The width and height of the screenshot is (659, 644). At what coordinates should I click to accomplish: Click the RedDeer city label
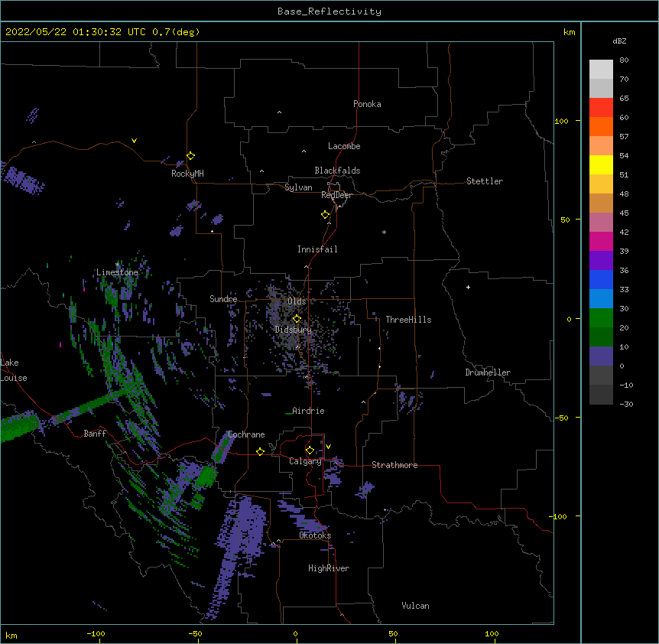tap(336, 195)
